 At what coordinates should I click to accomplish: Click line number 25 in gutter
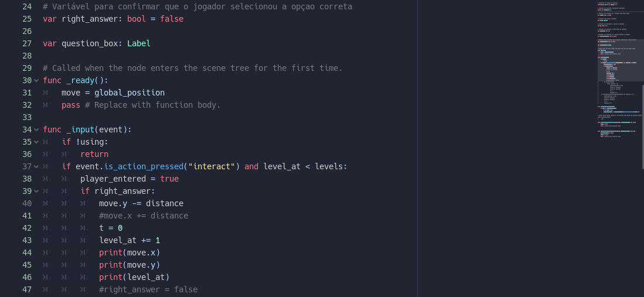27,19
